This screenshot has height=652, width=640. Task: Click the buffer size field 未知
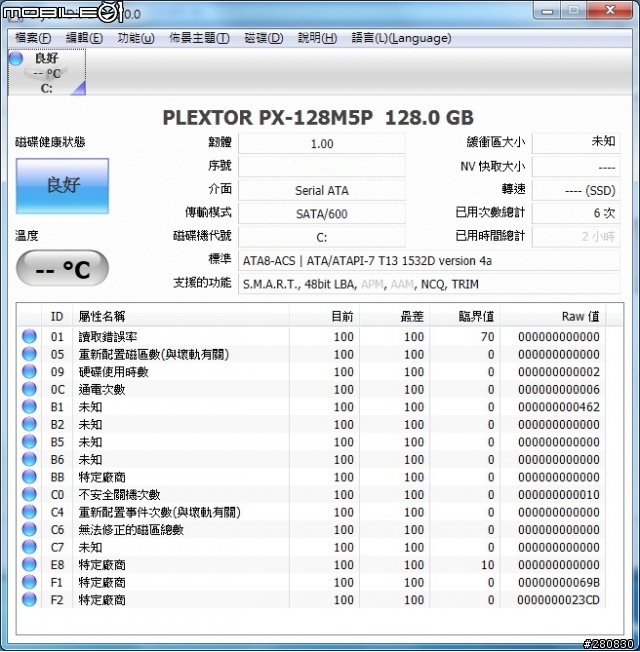pos(576,143)
